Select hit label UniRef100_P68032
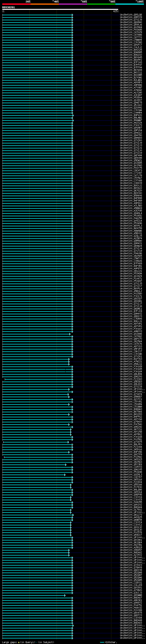The height and width of the screenshot is (644, 146). [131, 608]
